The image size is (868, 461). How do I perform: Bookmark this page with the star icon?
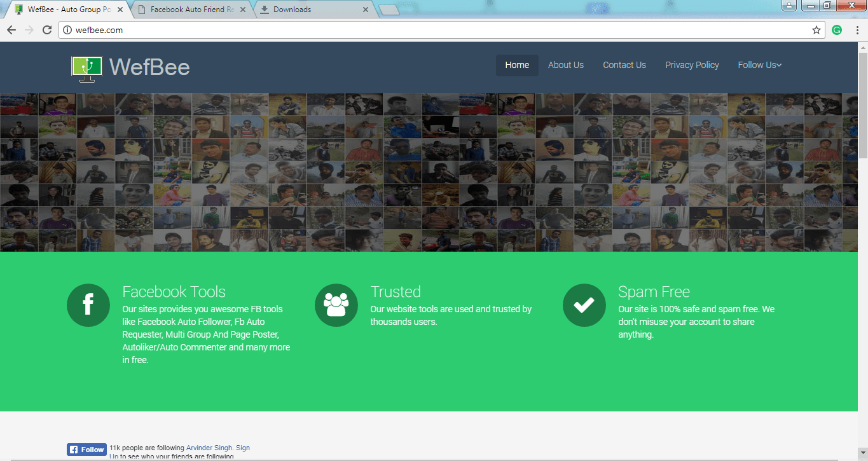(x=816, y=30)
